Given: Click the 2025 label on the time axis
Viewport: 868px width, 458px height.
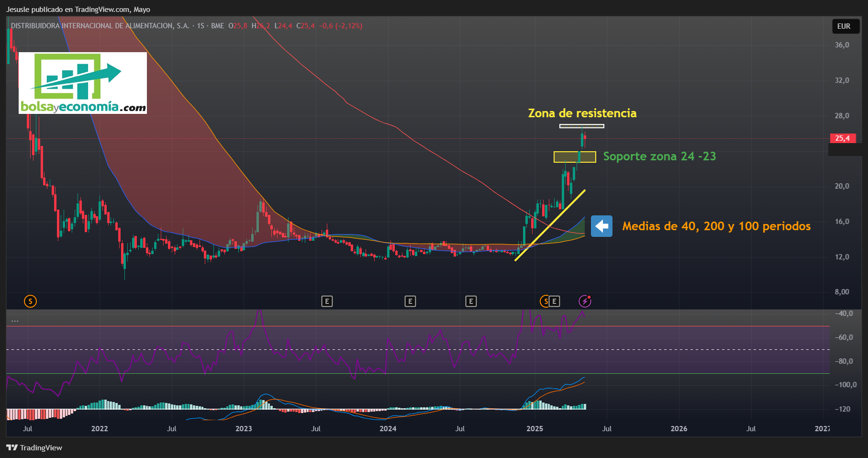Looking at the screenshot, I should coord(534,428).
